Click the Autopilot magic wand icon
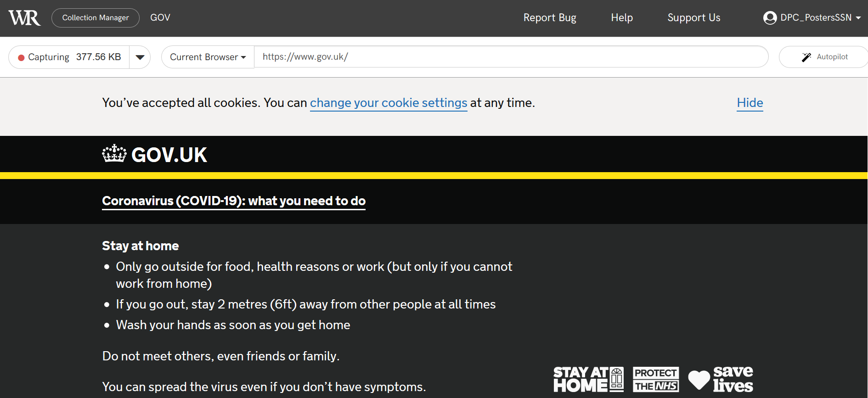The image size is (868, 398). pos(806,57)
